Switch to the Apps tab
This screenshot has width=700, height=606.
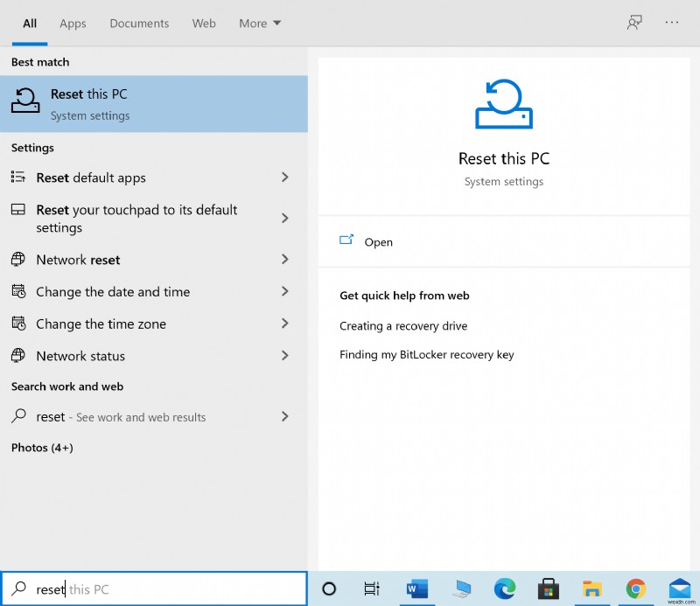73,24
